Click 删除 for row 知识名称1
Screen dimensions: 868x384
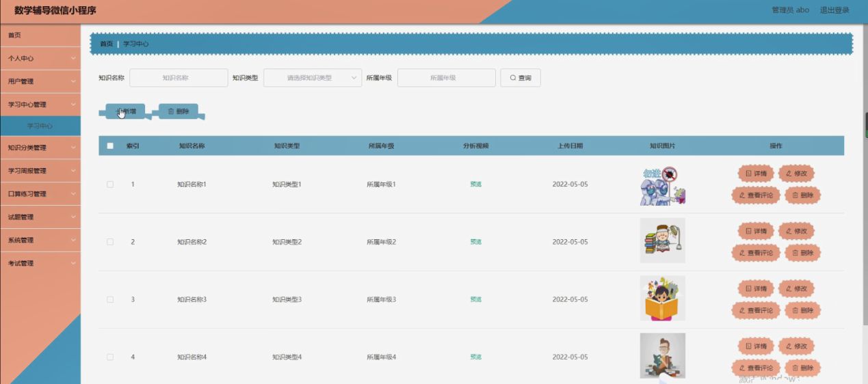click(x=802, y=195)
